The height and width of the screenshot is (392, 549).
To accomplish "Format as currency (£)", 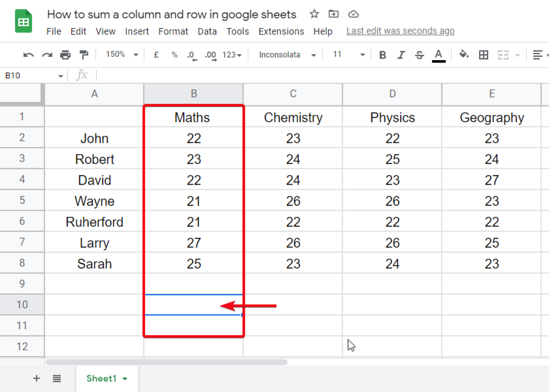I will click(156, 55).
